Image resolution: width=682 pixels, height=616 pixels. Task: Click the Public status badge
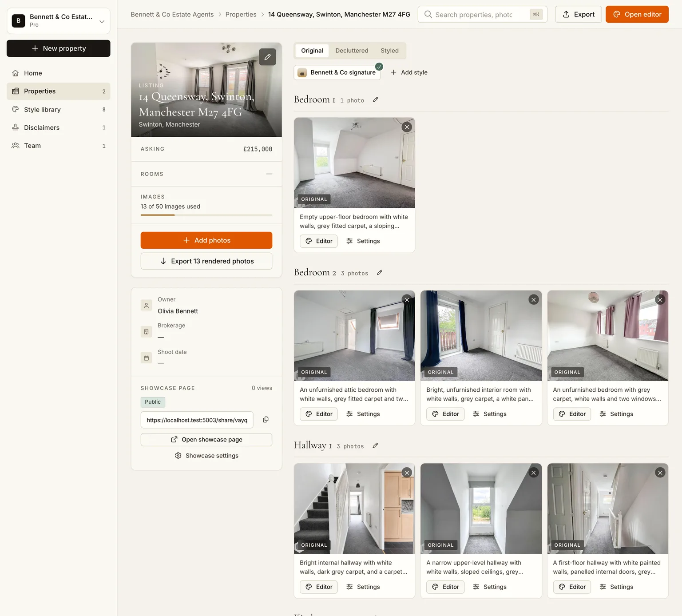tap(153, 402)
